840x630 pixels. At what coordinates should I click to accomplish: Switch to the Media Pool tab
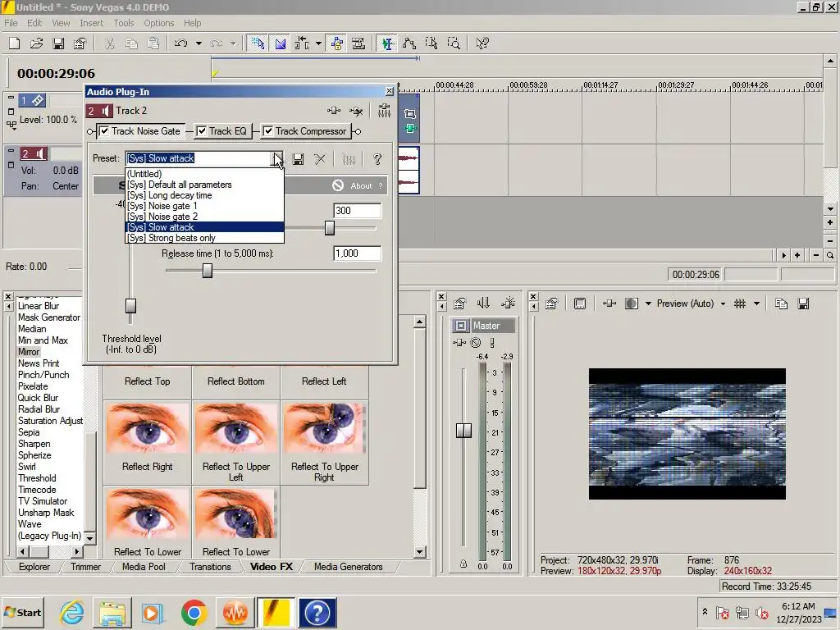point(144,567)
